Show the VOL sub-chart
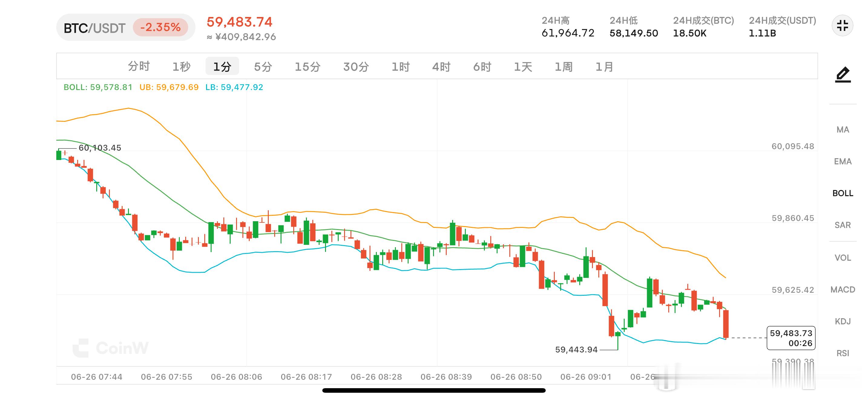This screenshot has height=400, width=868. coord(843,258)
